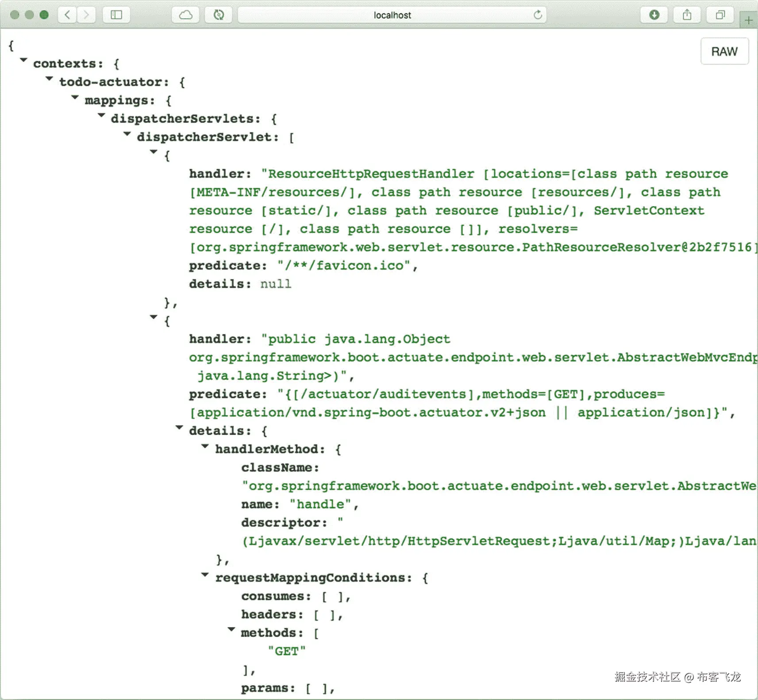The width and height of the screenshot is (758, 700).
Task: Toggle the Safari sidebar
Action: pyautogui.click(x=116, y=15)
